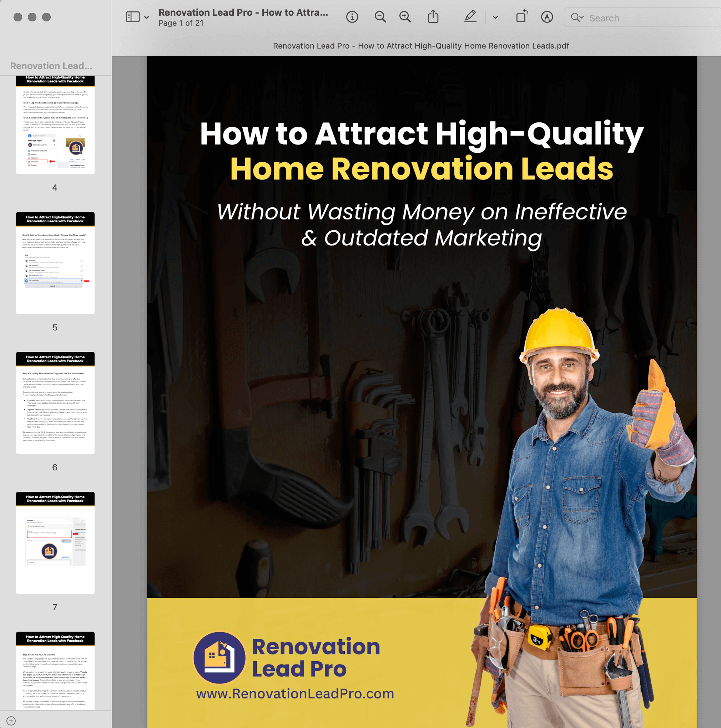Screen dimensions: 721x728
Task: Share the PDF document
Action: [433, 17]
